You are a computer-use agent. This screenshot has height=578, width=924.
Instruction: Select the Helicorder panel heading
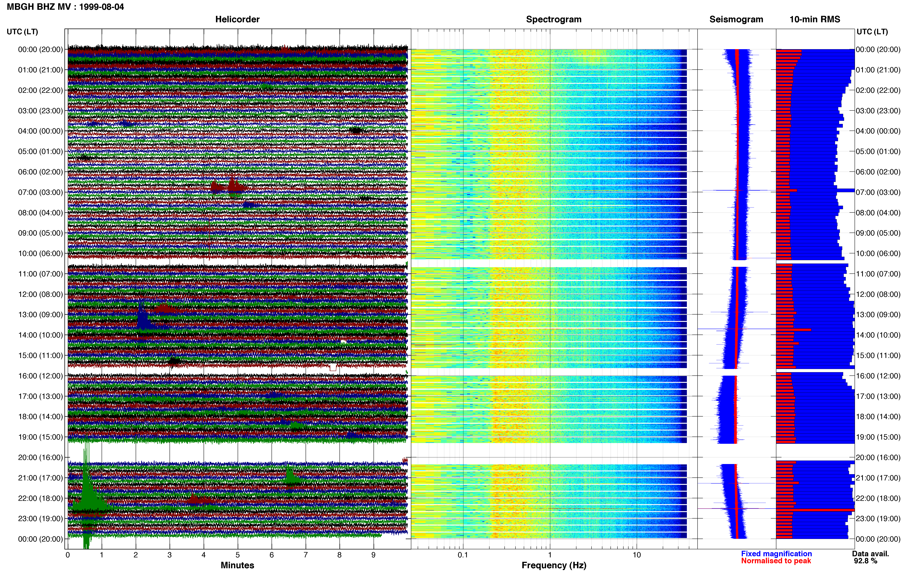237,19
